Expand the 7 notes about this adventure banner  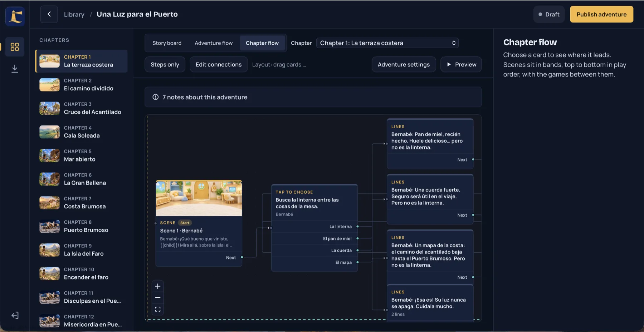click(313, 97)
